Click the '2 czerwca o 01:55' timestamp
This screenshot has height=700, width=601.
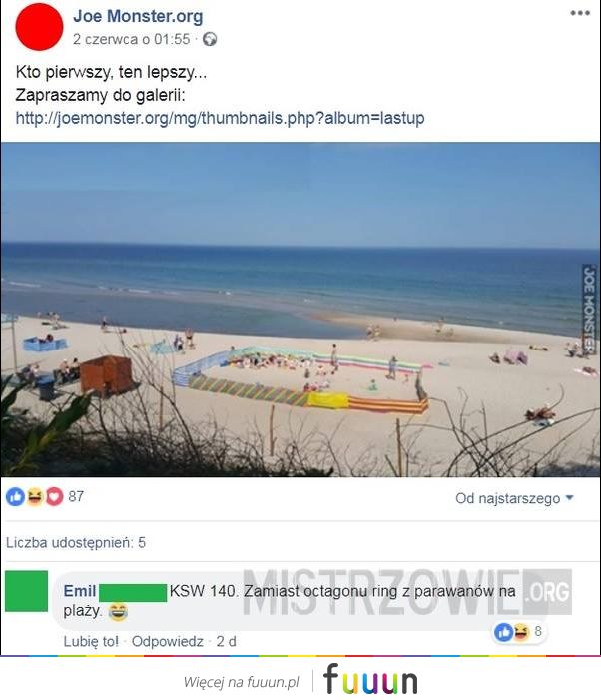click(x=131, y=39)
